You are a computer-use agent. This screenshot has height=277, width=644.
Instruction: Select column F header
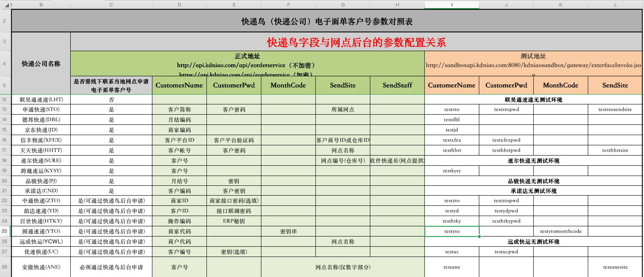(x=288, y=5)
